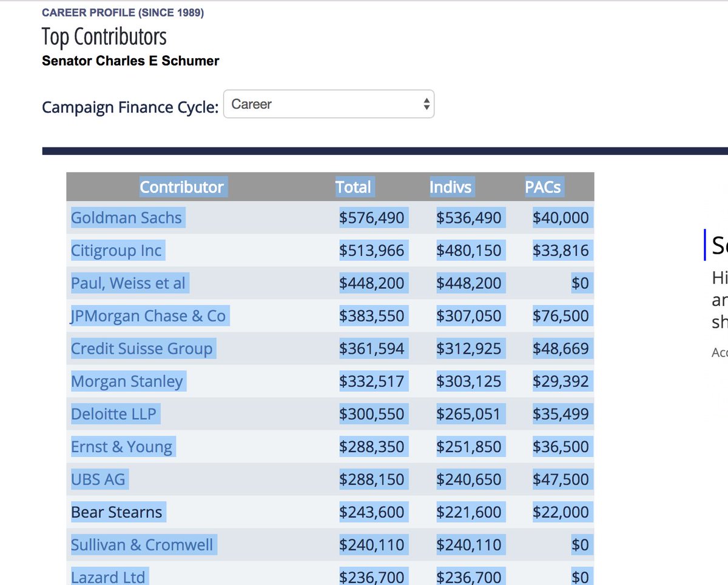Click UBS AG individuals amount $240,650
This screenshot has height=585, width=728.
click(469, 479)
